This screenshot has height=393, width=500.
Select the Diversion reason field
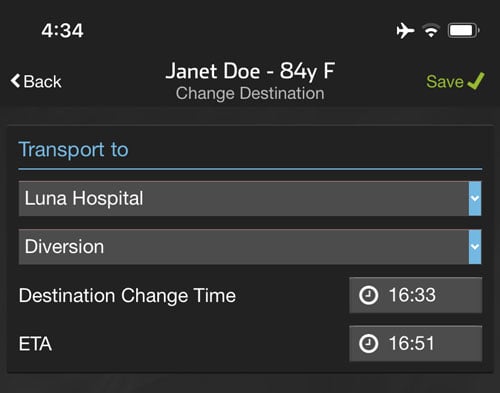250,247
